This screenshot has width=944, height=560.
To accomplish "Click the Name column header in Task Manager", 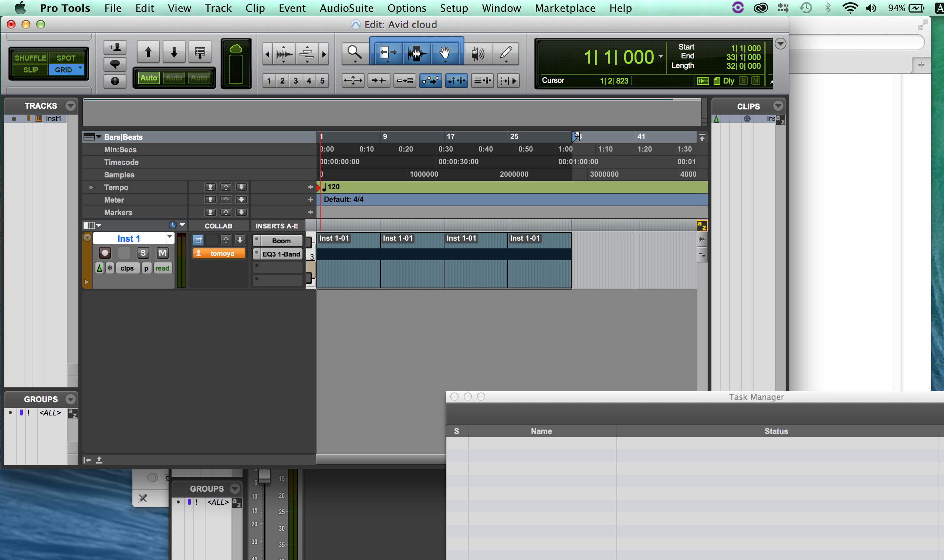I will [x=542, y=431].
